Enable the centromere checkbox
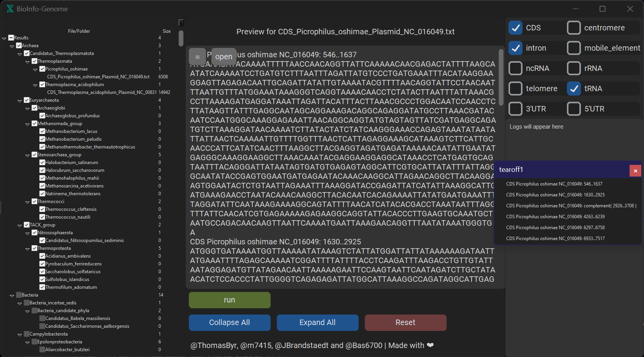Viewport: 644px width, 357px height. point(574,28)
